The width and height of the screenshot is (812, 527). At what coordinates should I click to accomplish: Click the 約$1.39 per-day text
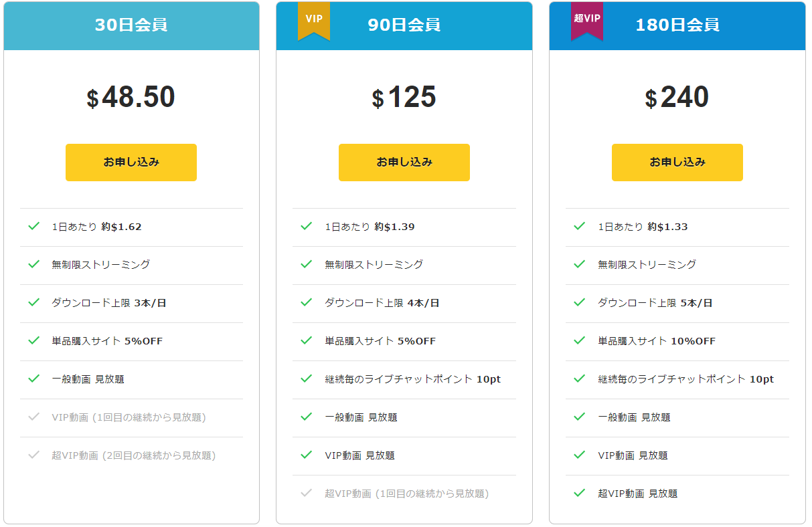(394, 227)
